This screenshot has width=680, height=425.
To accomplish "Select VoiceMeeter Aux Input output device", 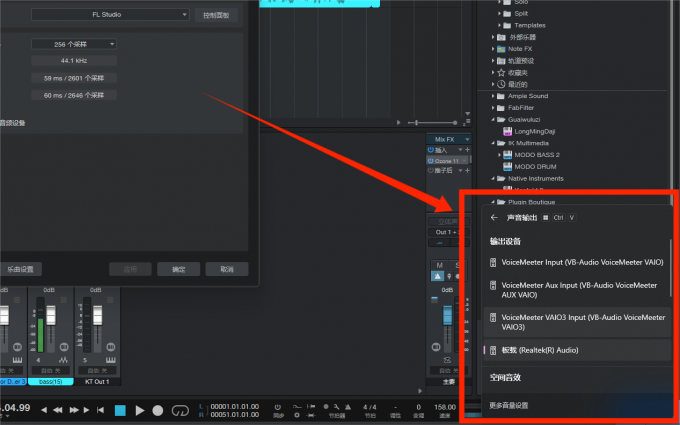I will tap(577, 290).
